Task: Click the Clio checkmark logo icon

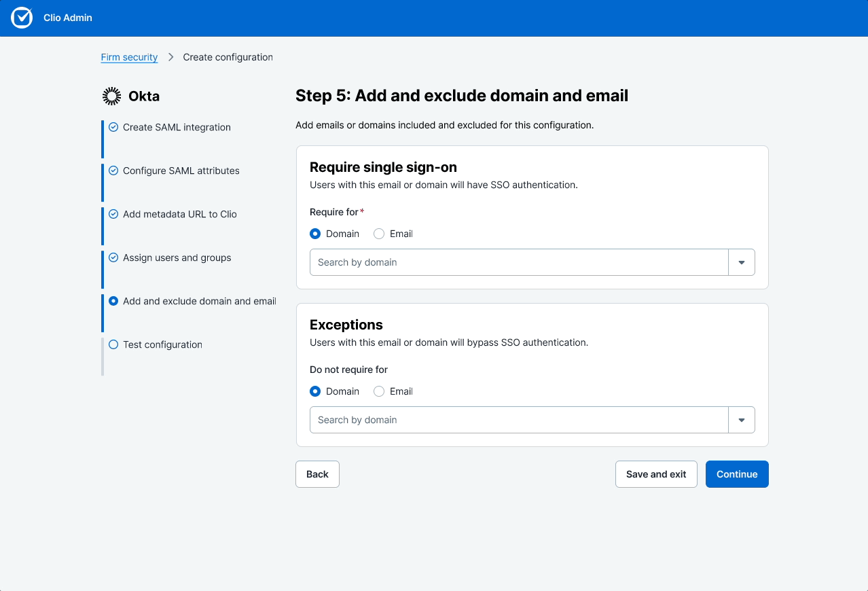Action: coord(22,18)
